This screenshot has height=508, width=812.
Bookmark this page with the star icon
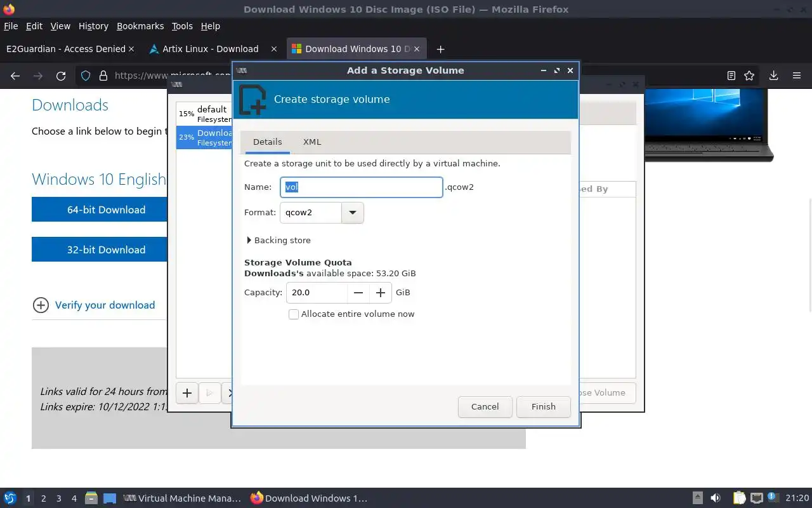pos(749,76)
